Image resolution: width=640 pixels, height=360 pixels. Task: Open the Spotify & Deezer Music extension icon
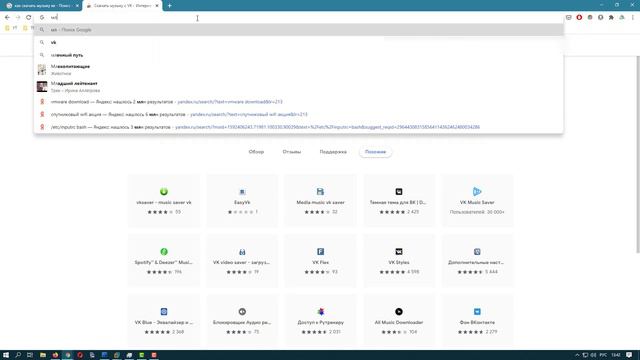point(164,251)
